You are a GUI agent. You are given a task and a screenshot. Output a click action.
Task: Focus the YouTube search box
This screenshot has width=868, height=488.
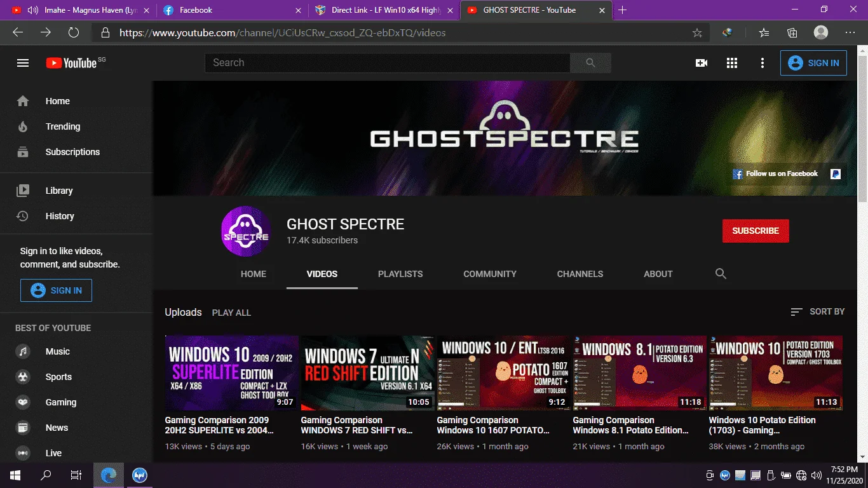coord(387,63)
